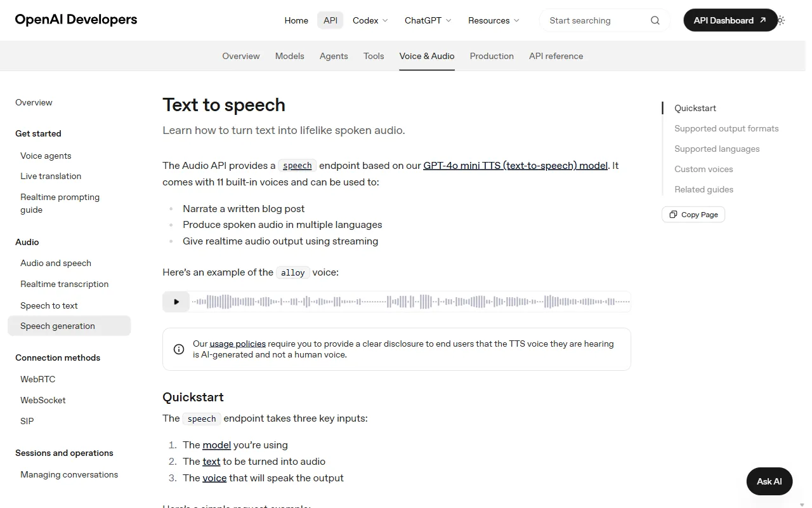Seek within the audio waveform track
The height and width of the screenshot is (508, 812).
tap(410, 302)
